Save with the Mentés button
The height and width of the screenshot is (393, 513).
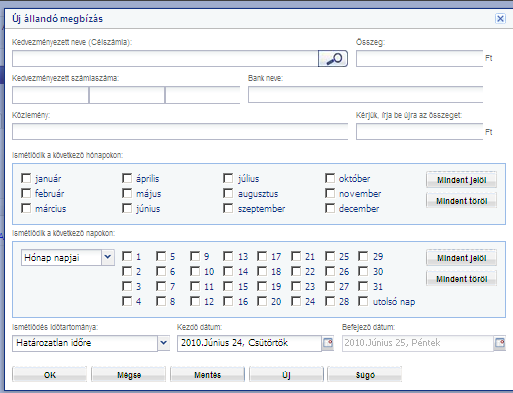[x=207, y=375]
